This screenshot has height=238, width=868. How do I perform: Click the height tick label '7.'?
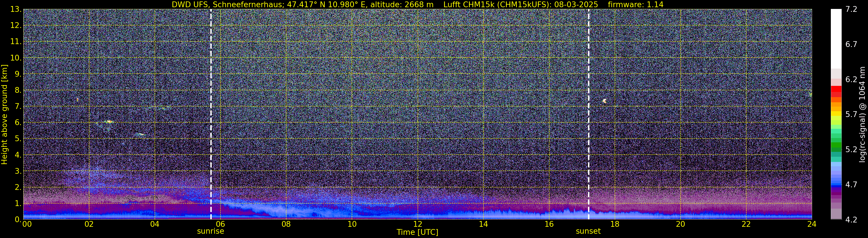(18, 107)
